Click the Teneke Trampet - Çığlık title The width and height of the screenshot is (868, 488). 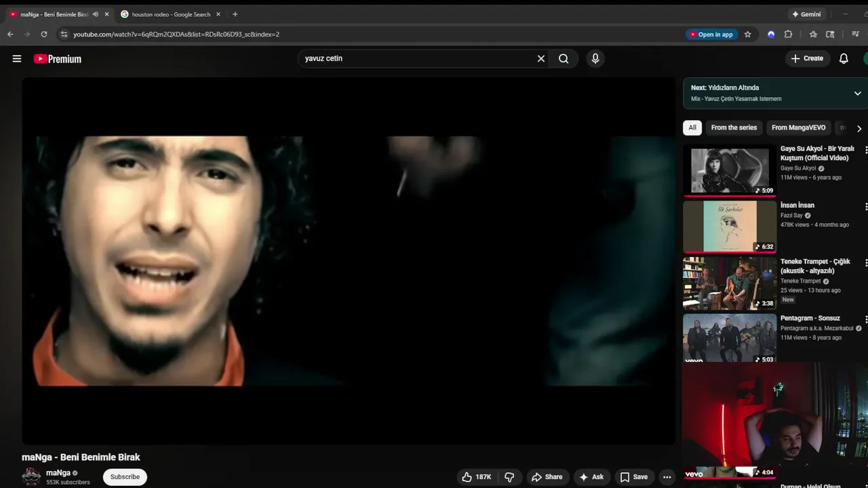(x=815, y=266)
